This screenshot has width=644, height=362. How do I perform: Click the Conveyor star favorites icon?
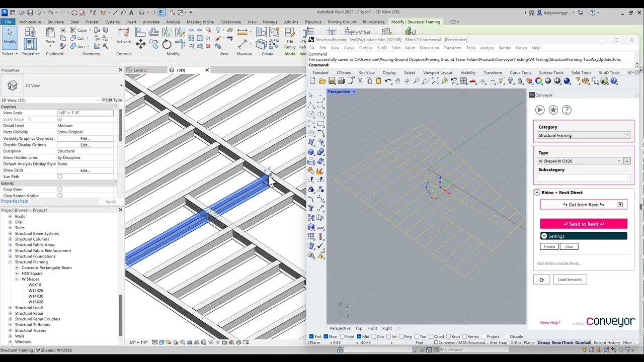[x=553, y=110]
